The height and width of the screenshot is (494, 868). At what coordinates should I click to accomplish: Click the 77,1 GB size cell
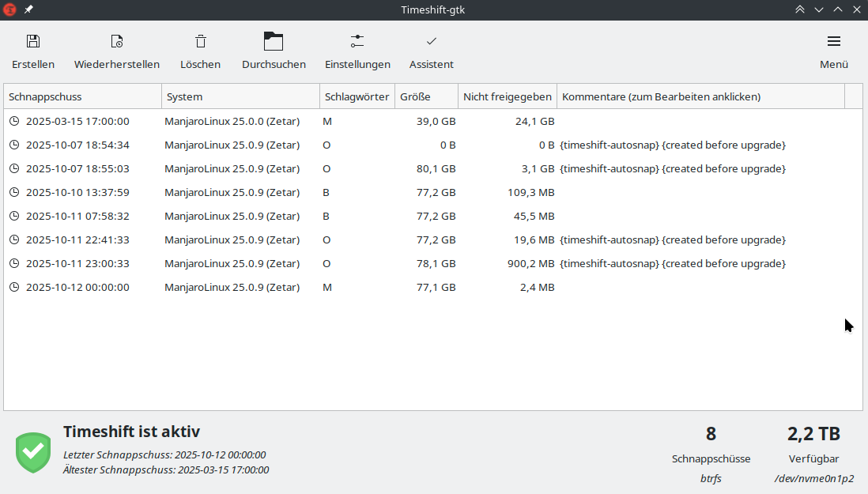436,287
